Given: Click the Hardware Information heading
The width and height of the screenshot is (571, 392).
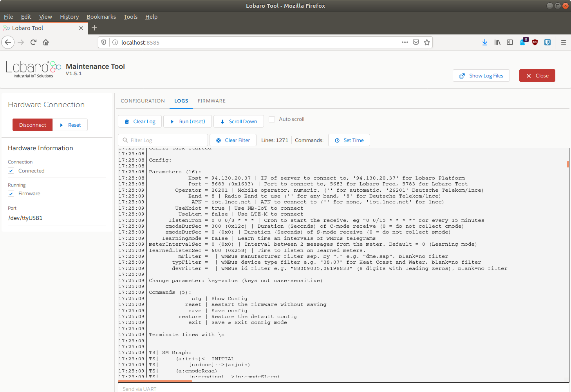Looking at the screenshot, I should 40,148.
